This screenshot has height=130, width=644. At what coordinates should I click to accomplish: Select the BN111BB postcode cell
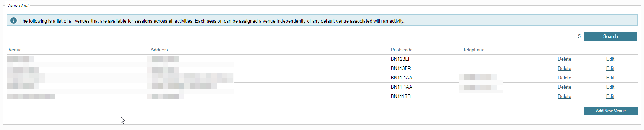[x=401, y=97]
